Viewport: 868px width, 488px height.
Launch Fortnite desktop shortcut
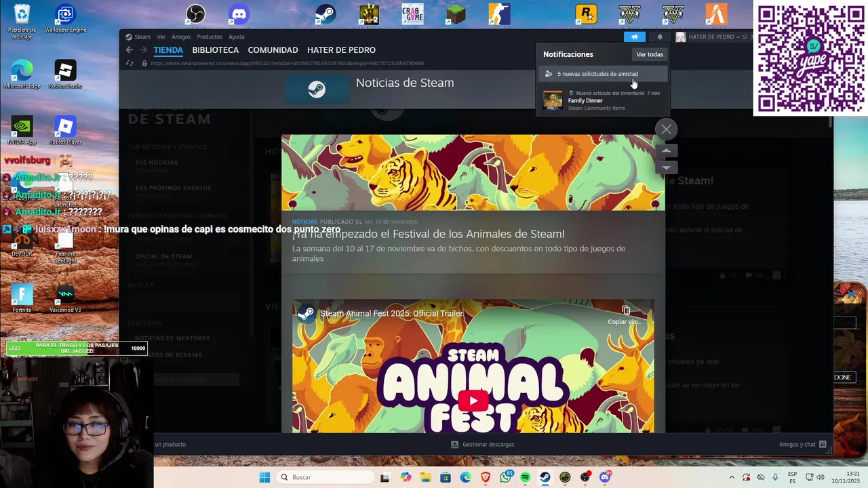22,298
